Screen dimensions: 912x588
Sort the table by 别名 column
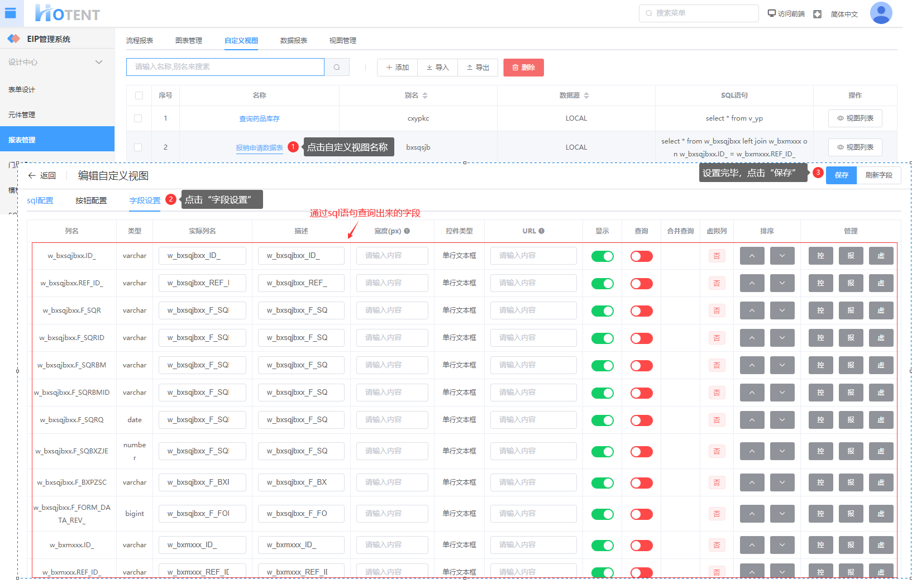pyautogui.click(x=424, y=95)
